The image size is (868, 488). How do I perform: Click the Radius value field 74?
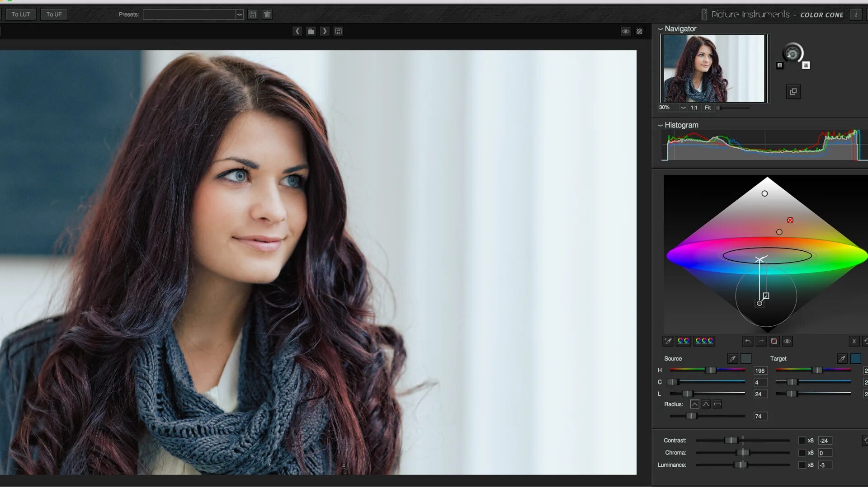pyautogui.click(x=760, y=417)
